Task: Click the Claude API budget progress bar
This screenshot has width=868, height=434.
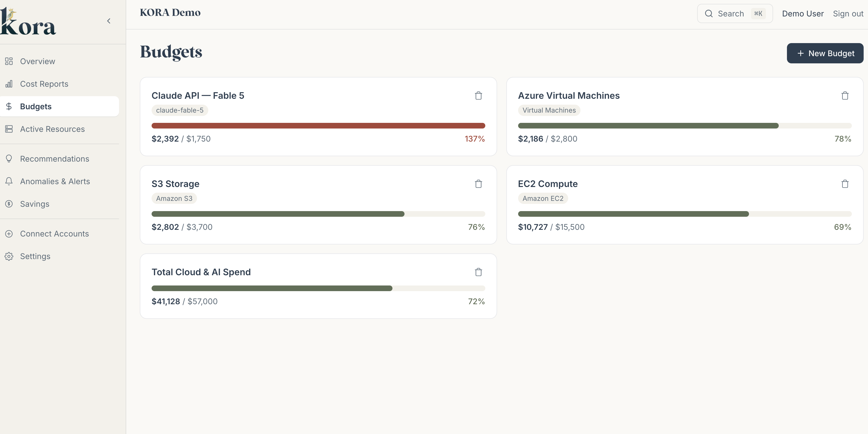Action: 318,126
